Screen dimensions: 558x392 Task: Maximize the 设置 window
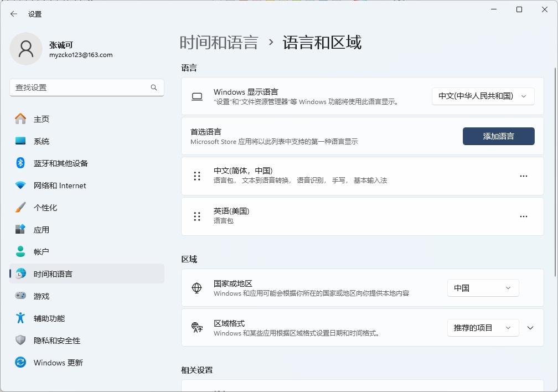tap(519, 9)
